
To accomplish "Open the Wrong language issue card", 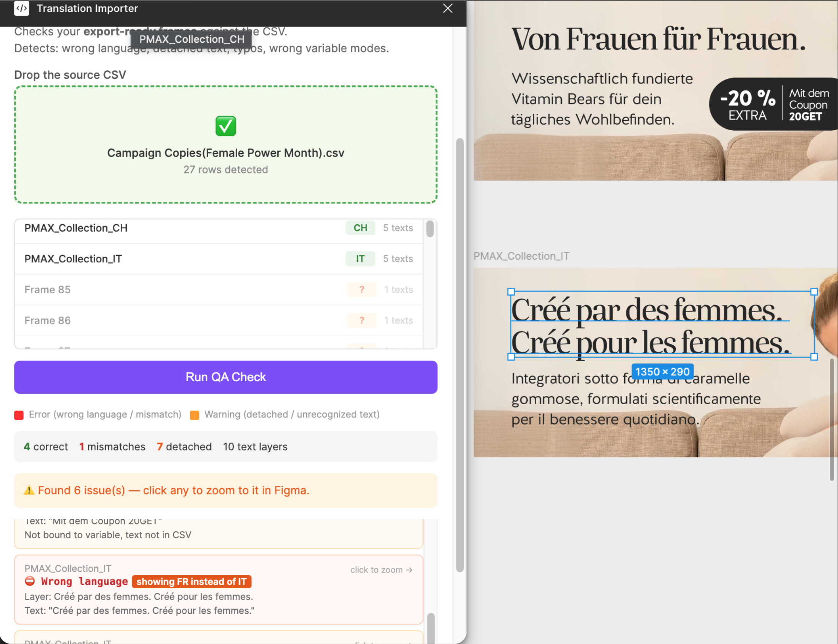I will coord(218,589).
